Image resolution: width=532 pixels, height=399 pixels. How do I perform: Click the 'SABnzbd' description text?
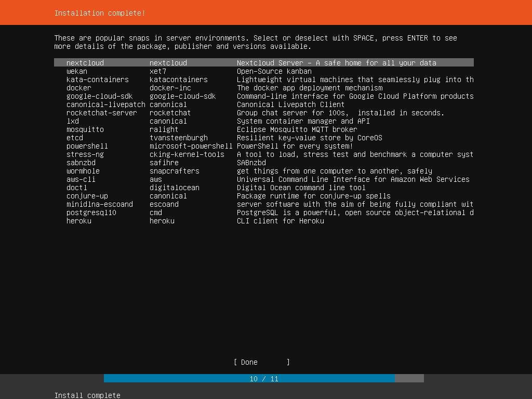click(x=251, y=163)
